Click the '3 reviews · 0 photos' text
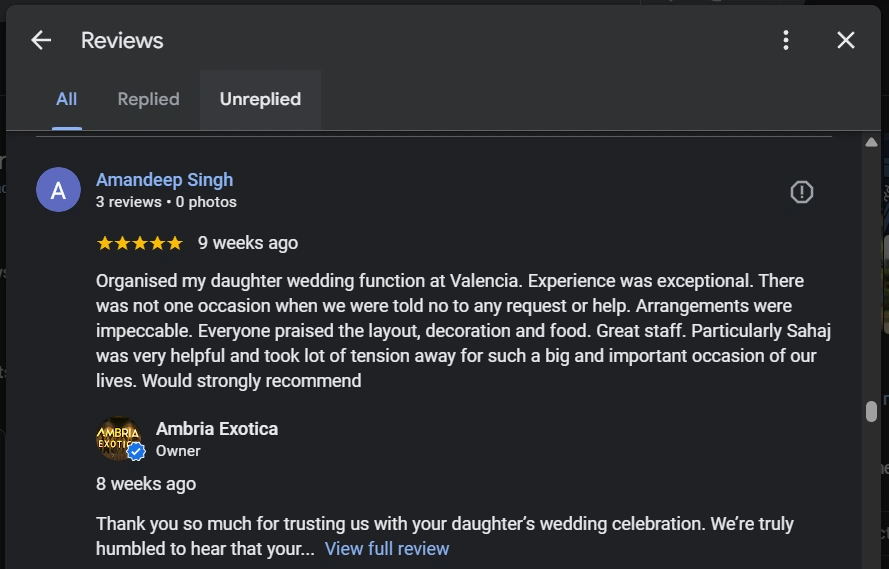This screenshot has height=569, width=889. click(x=166, y=202)
